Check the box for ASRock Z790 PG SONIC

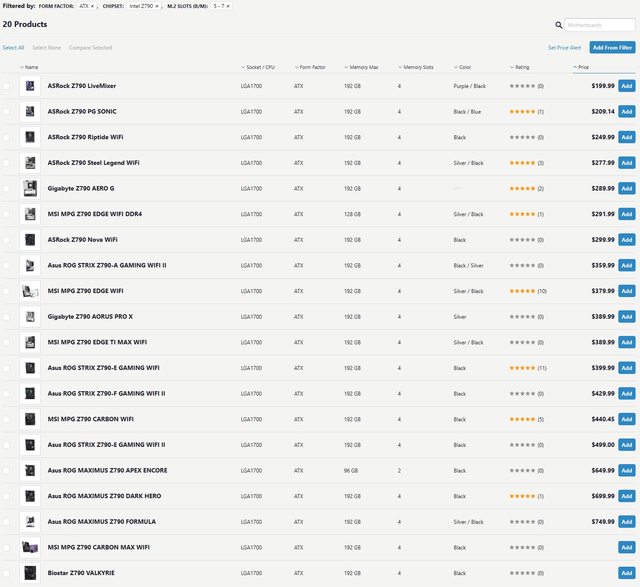(x=7, y=112)
